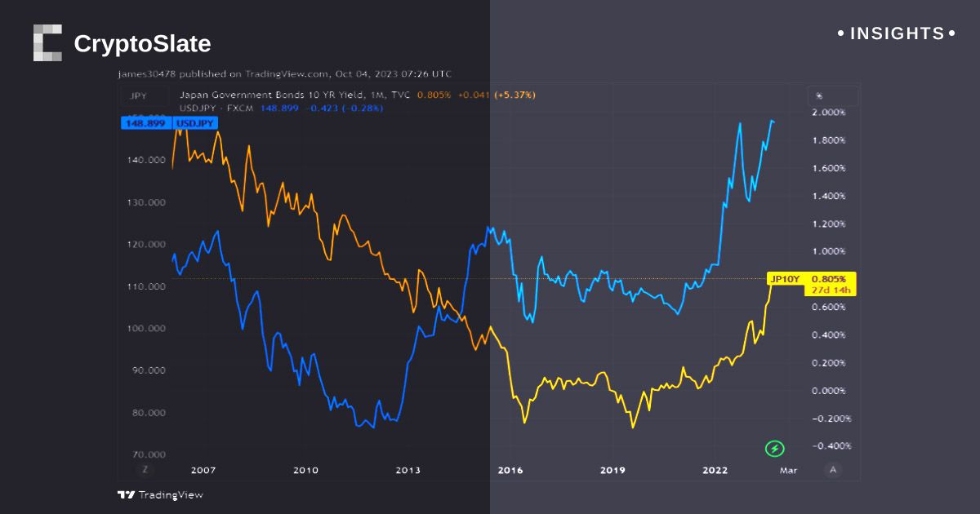Click the 2007 marker on time axis
The width and height of the screenshot is (980, 514).
click(203, 470)
